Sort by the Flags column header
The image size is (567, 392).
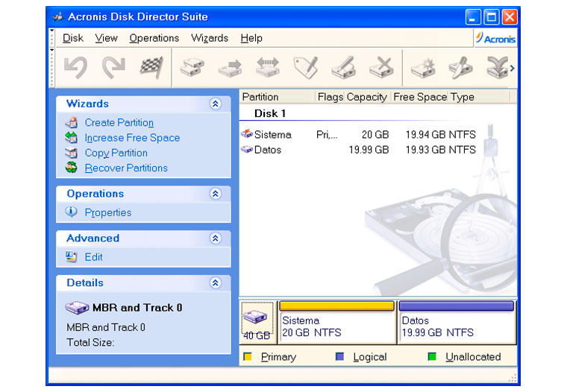click(x=331, y=97)
